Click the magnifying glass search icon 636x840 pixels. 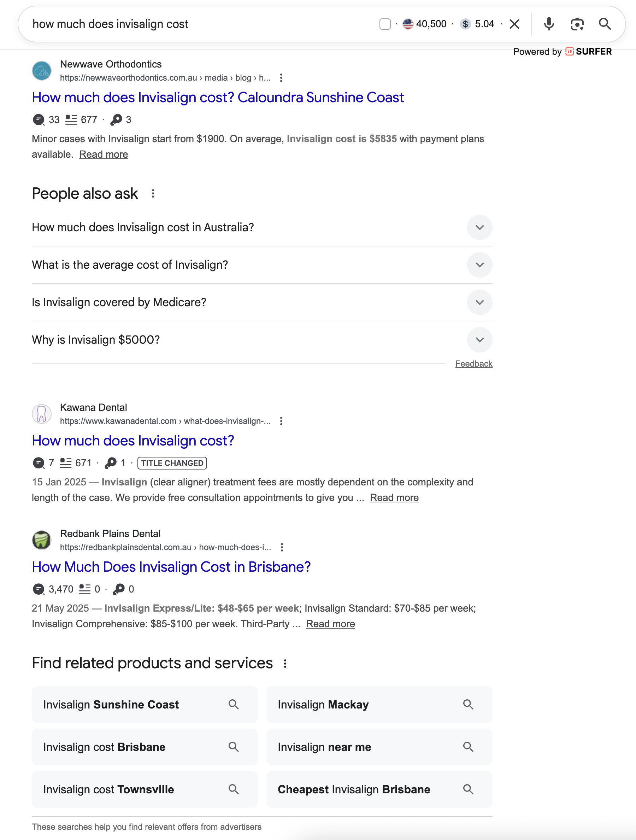tap(605, 24)
